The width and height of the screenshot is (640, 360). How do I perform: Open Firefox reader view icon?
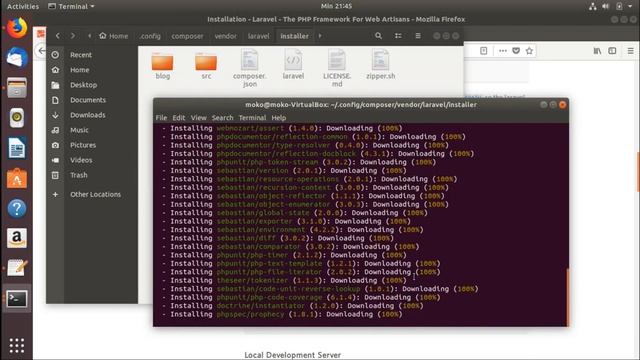coord(484,51)
